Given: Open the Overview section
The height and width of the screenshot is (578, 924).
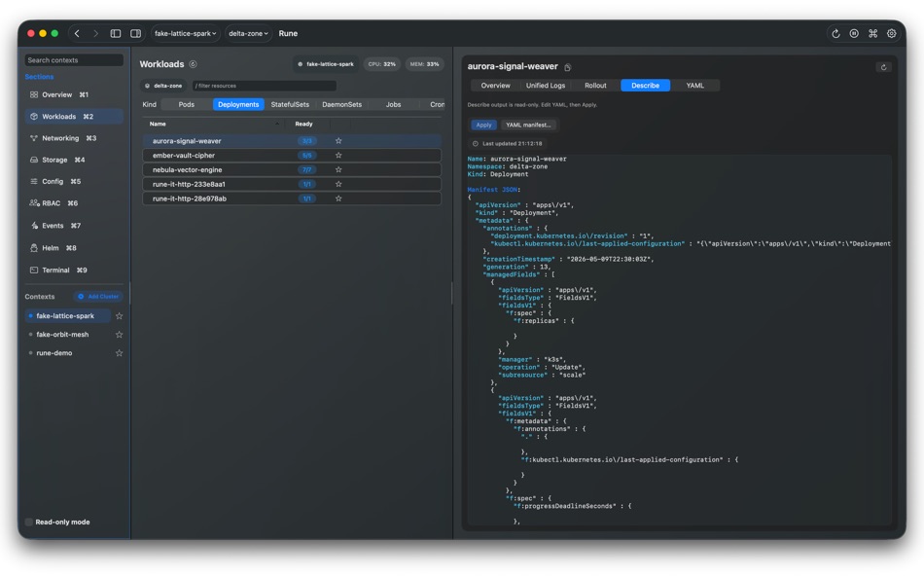Looking at the screenshot, I should click(x=74, y=95).
